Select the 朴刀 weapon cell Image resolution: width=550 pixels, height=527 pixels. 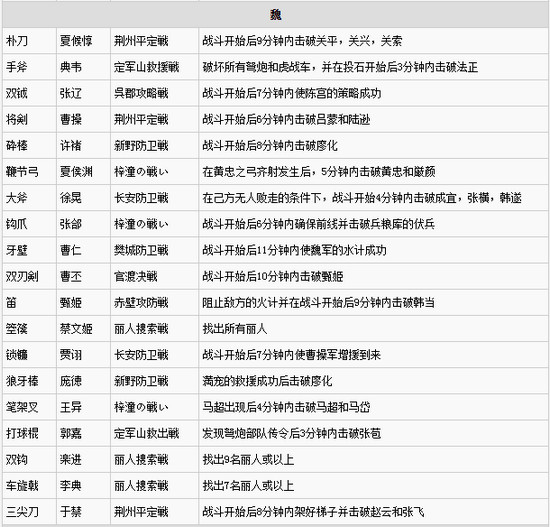pos(29,41)
